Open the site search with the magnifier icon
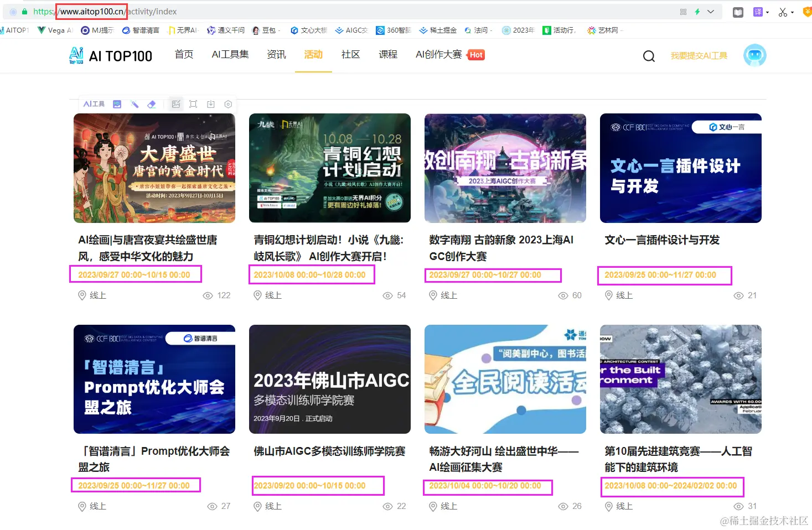This screenshot has width=812, height=530. pos(648,55)
